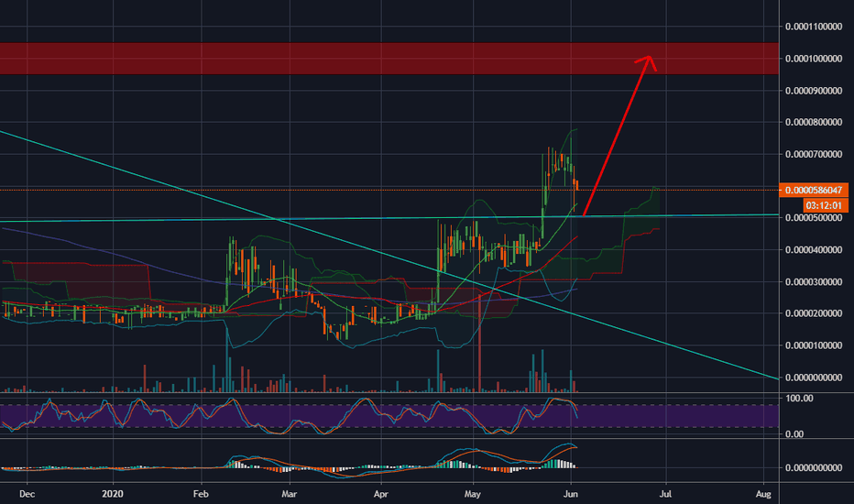Select the Dec label on time axis
The image size is (854, 504).
click(27, 494)
